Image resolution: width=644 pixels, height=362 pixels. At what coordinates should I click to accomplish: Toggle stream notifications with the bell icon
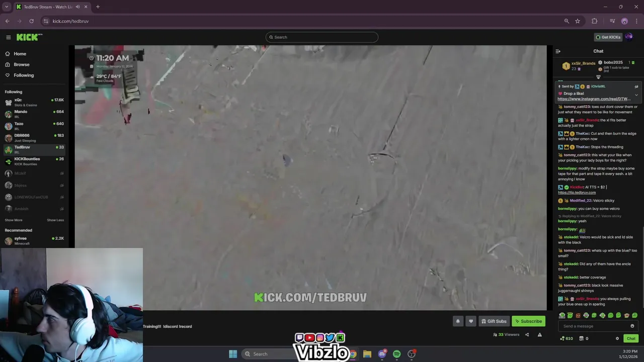pos(457,321)
